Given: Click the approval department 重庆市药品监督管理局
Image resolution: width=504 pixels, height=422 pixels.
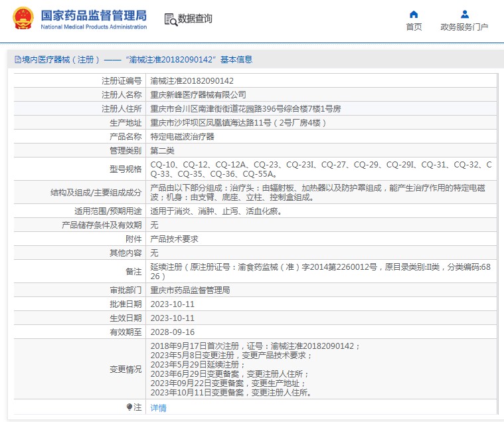Looking at the screenshot, I should tap(190, 290).
